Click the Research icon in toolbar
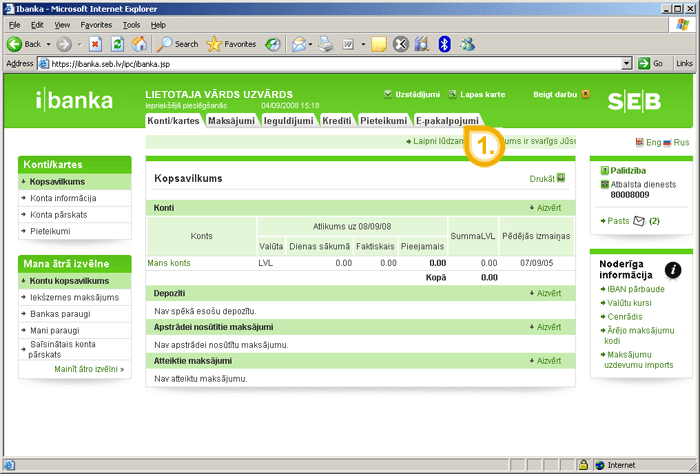The width and height of the screenshot is (700, 474). [422, 44]
